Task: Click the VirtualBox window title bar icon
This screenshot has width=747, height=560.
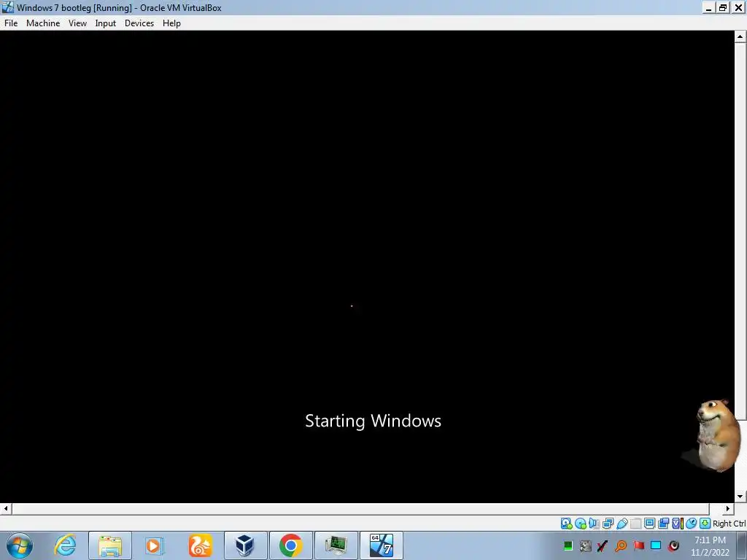Action: tap(8, 7)
